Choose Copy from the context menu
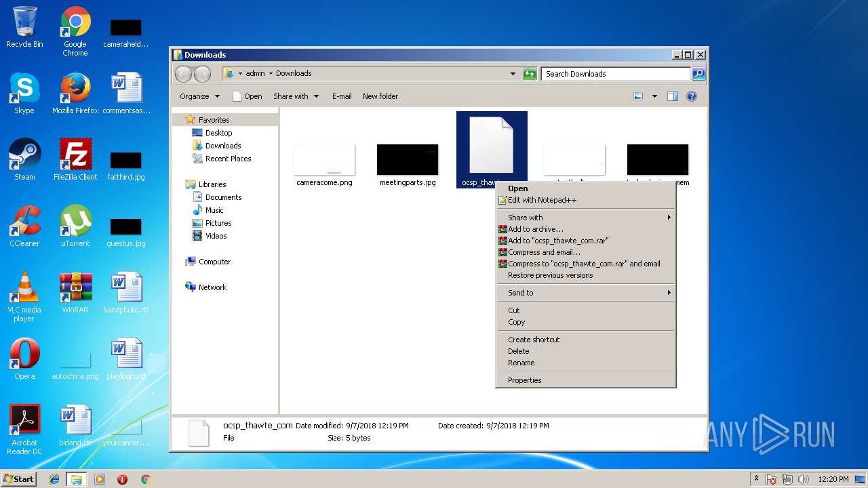This screenshot has height=488, width=868. click(x=586, y=322)
